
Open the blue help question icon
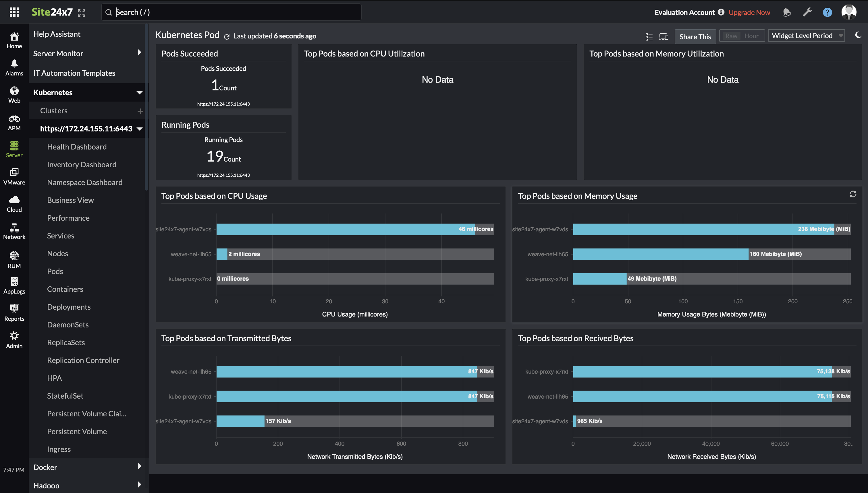pos(827,13)
